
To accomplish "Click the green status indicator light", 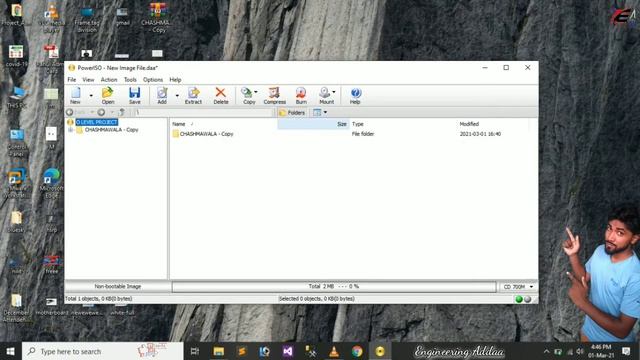I will [519, 299].
